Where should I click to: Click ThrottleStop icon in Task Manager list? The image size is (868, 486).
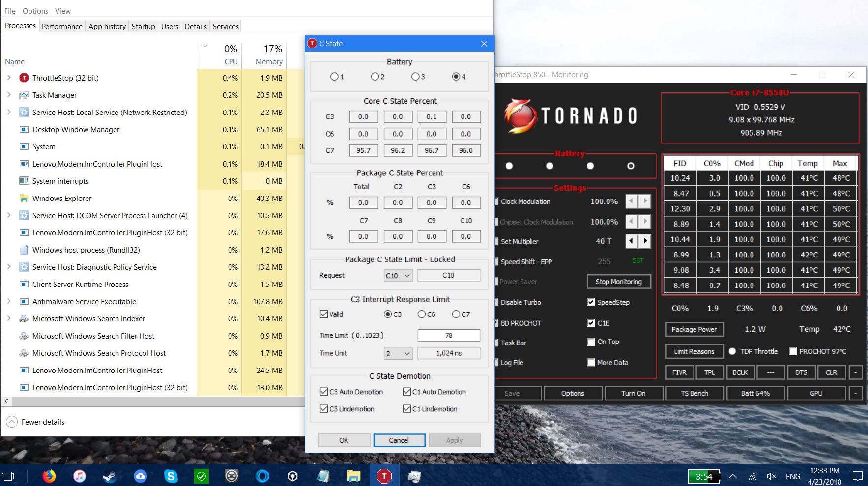point(24,78)
